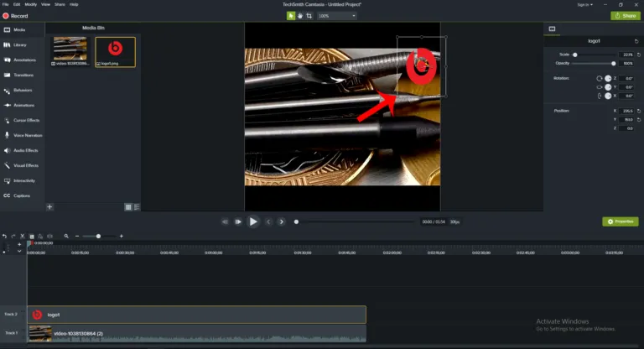Open the Modify menu
Screen dimensions: 644x349
30,4
